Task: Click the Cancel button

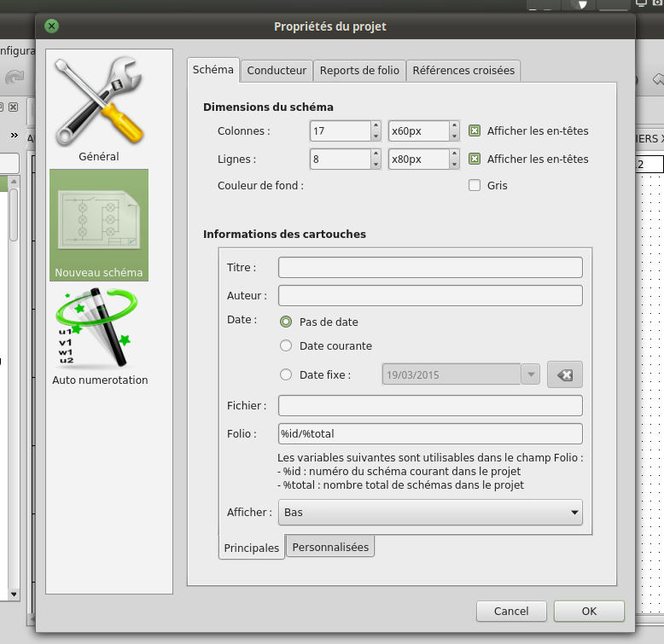Action: pyautogui.click(x=511, y=611)
